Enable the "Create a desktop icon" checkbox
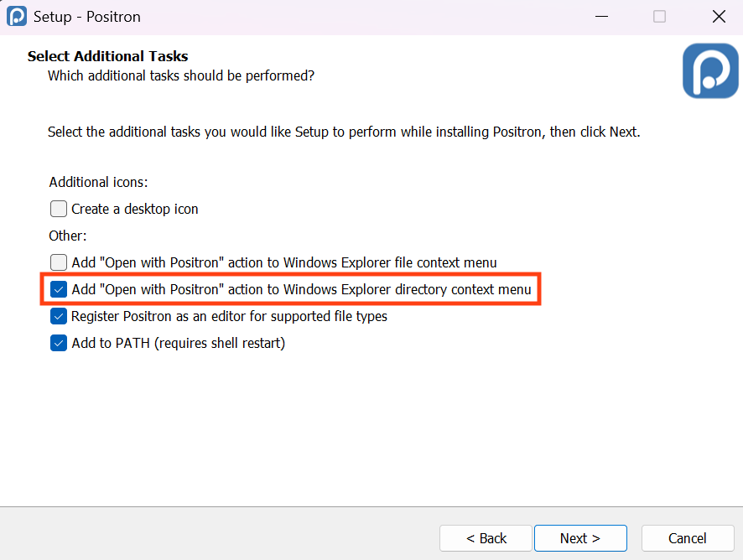Screen dimensions: 743x560 [x=58, y=209]
